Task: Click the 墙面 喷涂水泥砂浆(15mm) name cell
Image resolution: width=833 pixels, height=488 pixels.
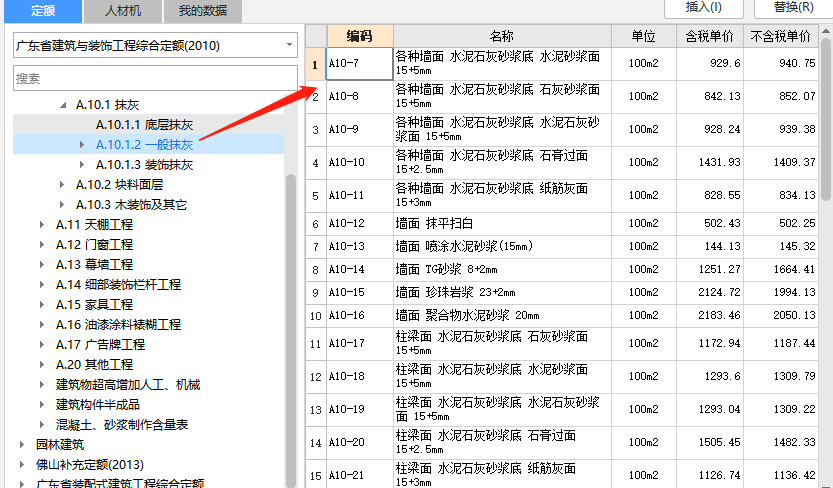Action: (502, 246)
